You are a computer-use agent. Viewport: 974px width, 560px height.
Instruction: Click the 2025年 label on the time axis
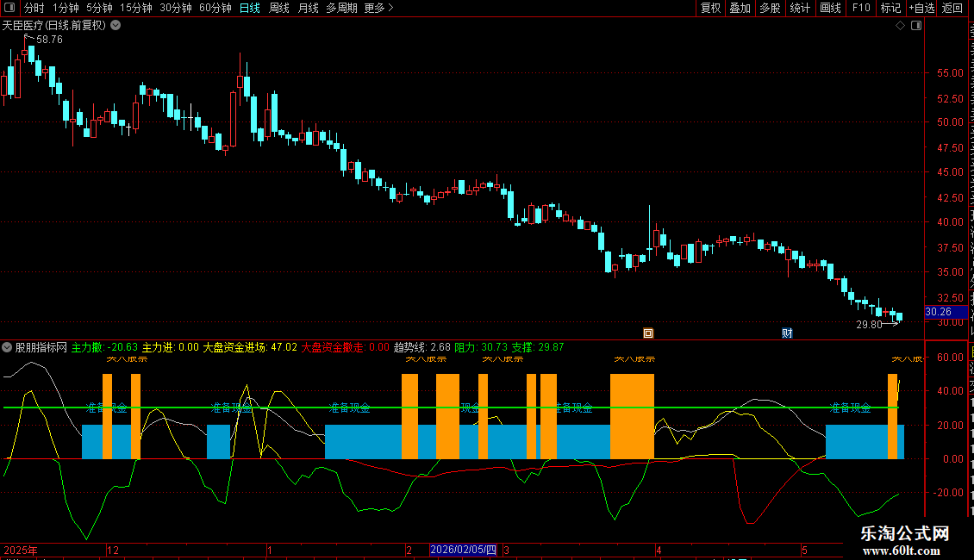pos(20,550)
